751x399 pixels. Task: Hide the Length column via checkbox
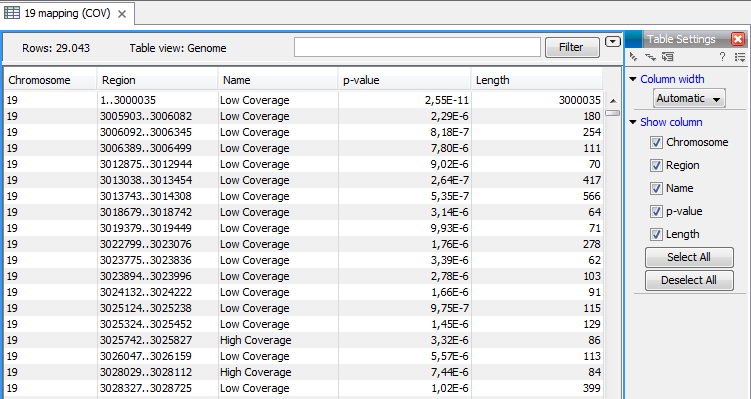pos(656,235)
